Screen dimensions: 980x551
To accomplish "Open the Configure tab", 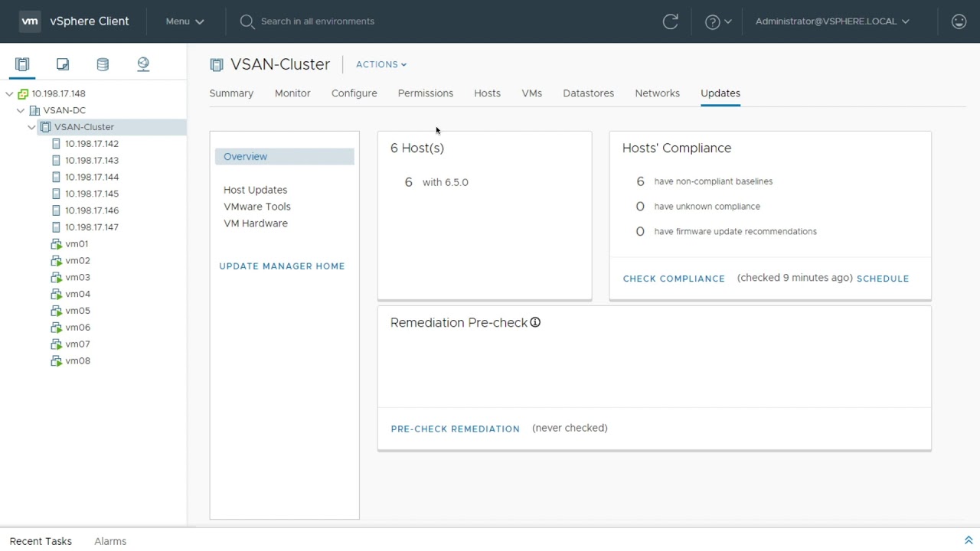I will 354,93.
